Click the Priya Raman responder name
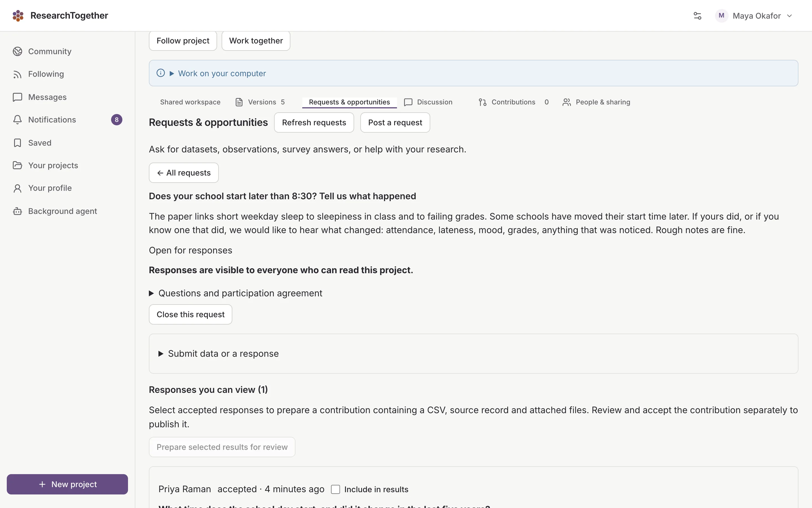This screenshot has width=812, height=508. click(x=185, y=489)
